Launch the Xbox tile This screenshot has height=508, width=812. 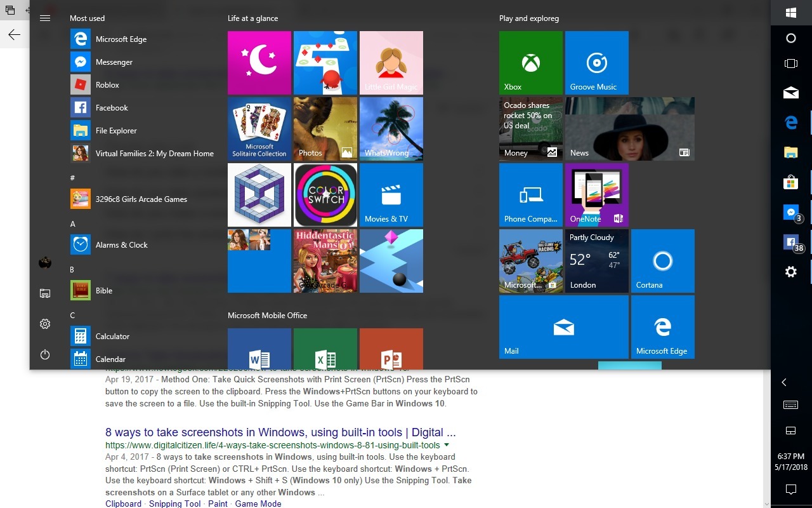tap(531, 63)
